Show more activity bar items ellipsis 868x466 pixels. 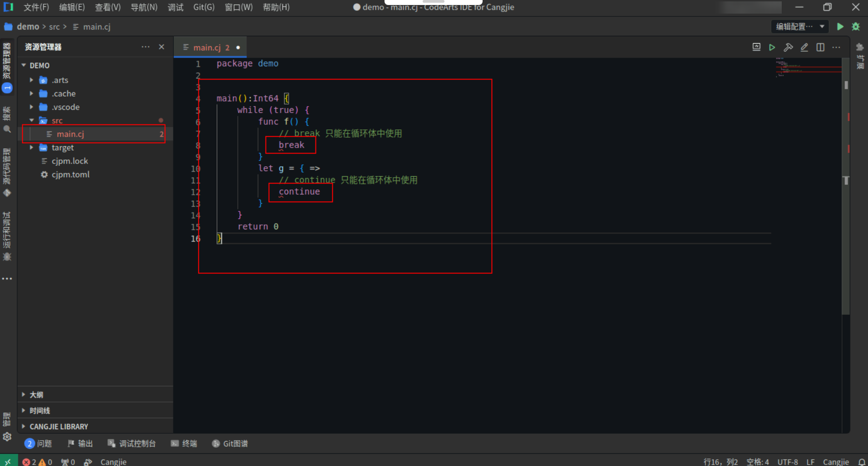7,278
